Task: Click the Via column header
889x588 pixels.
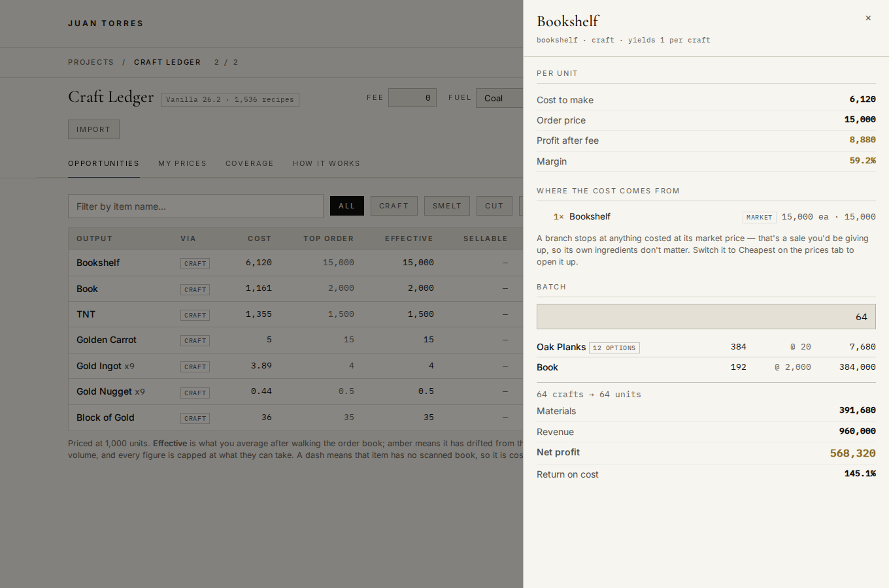Action: coord(188,238)
